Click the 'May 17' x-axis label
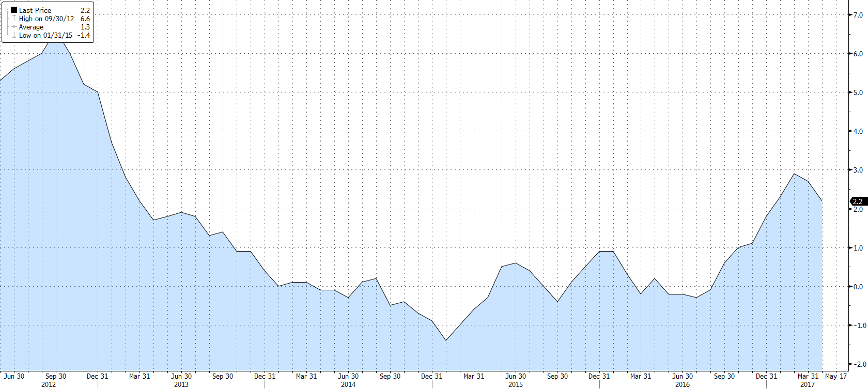 tap(836, 376)
